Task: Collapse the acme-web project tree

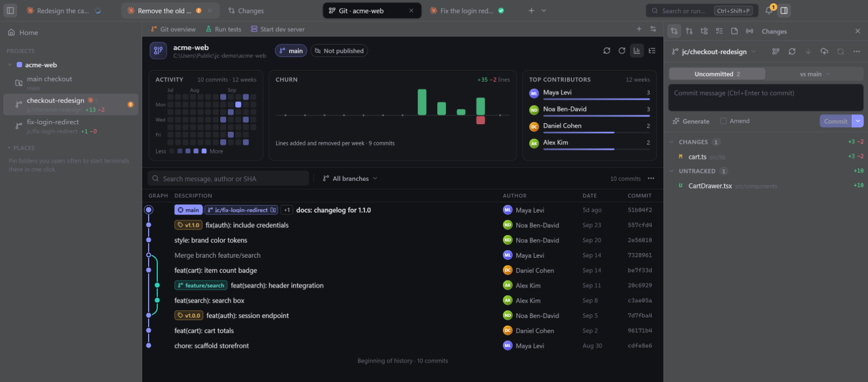Action: coord(10,65)
